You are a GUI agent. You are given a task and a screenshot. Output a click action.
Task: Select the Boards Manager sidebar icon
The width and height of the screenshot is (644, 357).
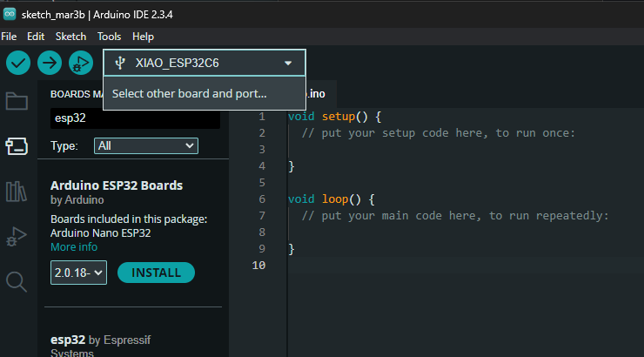point(17,146)
